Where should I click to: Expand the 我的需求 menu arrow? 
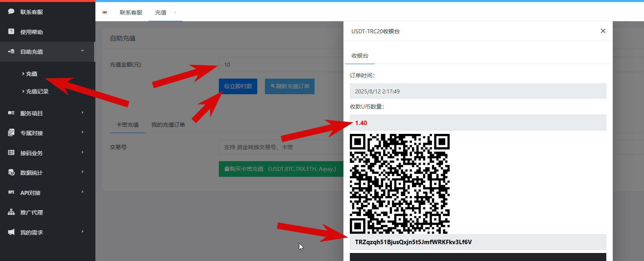[83, 232]
